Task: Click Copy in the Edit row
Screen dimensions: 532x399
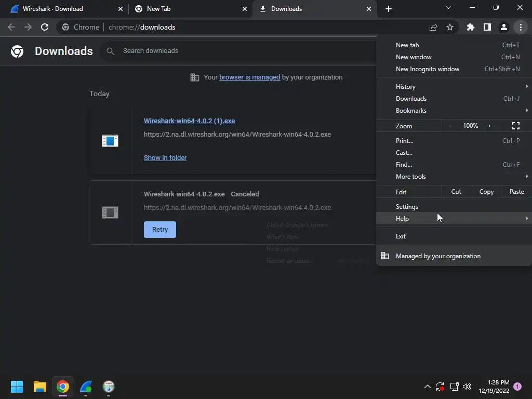Action: coord(486,192)
